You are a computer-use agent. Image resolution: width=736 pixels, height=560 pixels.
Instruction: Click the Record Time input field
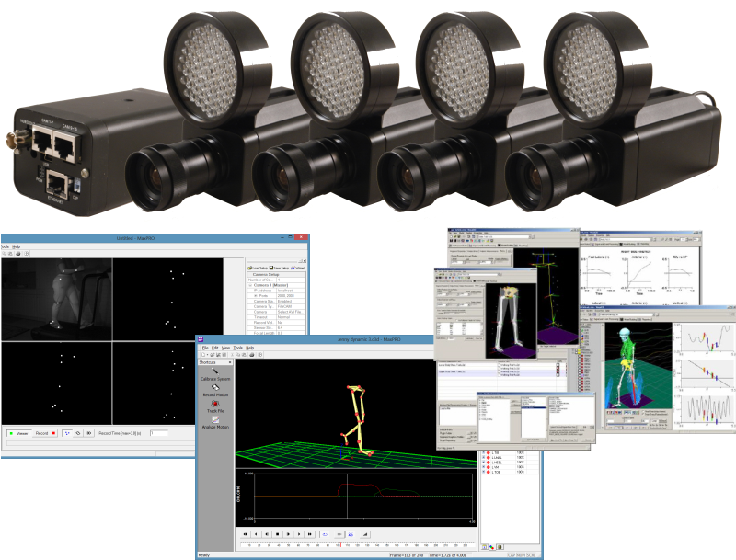click(x=159, y=433)
